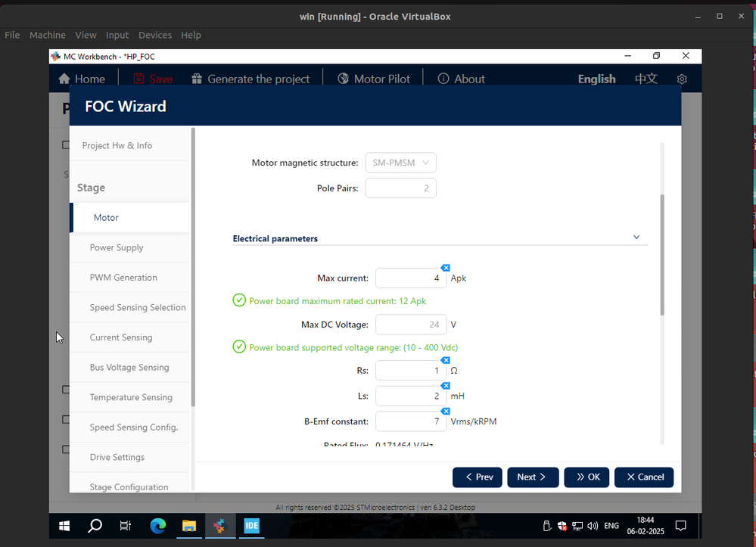Open VirtualBox Input menu
756x547 pixels.
pyautogui.click(x=117, y=36)
